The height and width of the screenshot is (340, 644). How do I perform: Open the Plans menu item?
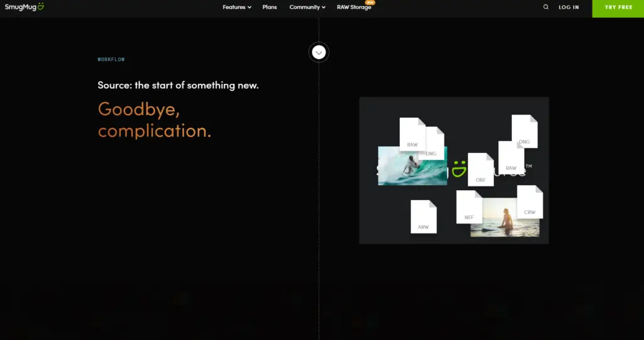[x=270, y=8]
